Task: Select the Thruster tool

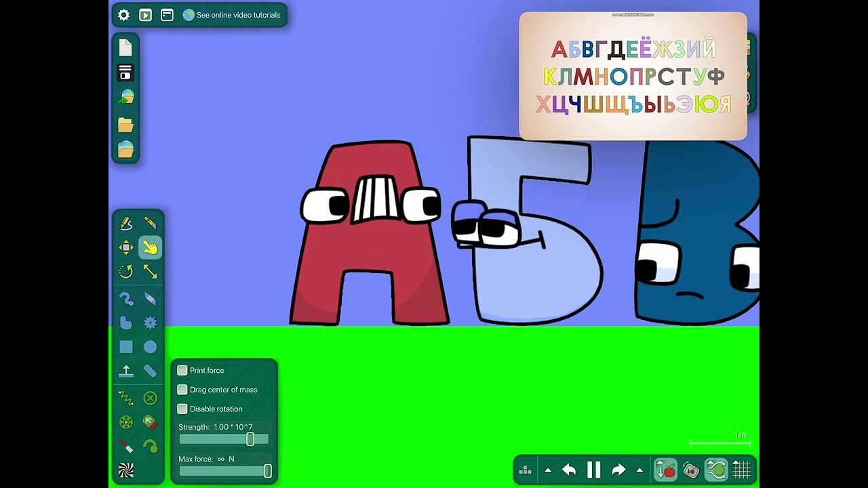Action: click(x=150, y=422)
